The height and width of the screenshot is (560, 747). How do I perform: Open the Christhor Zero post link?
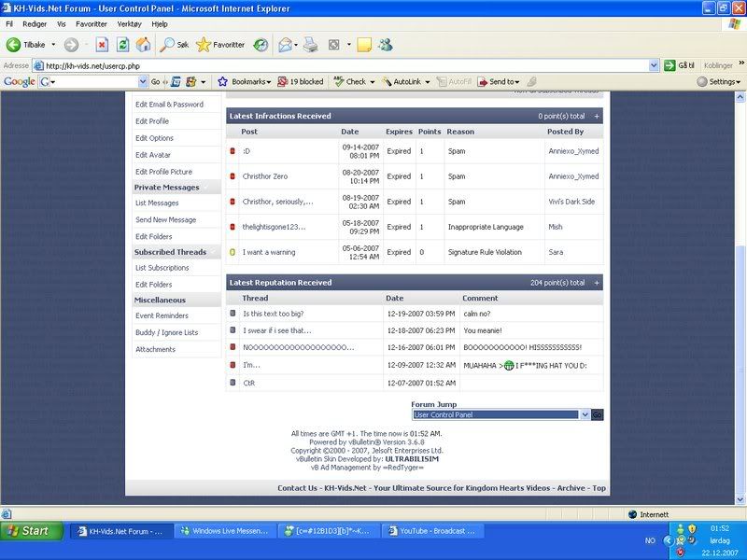(x=265, y=176)
